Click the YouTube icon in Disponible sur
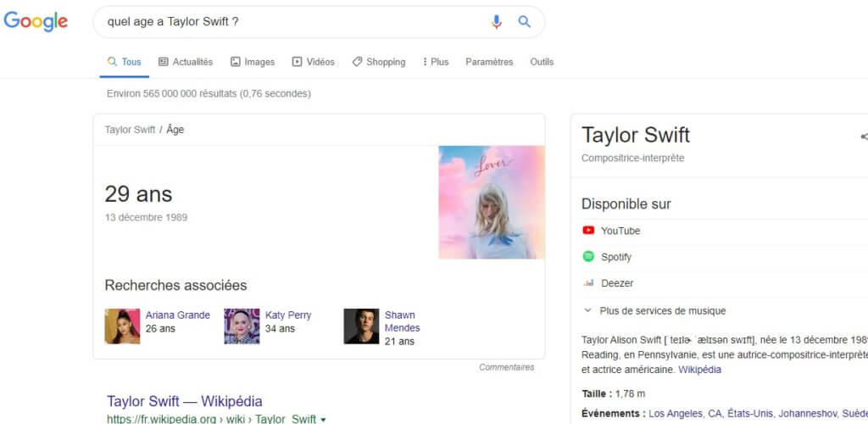The image size is (868, 424). point(589,231)
